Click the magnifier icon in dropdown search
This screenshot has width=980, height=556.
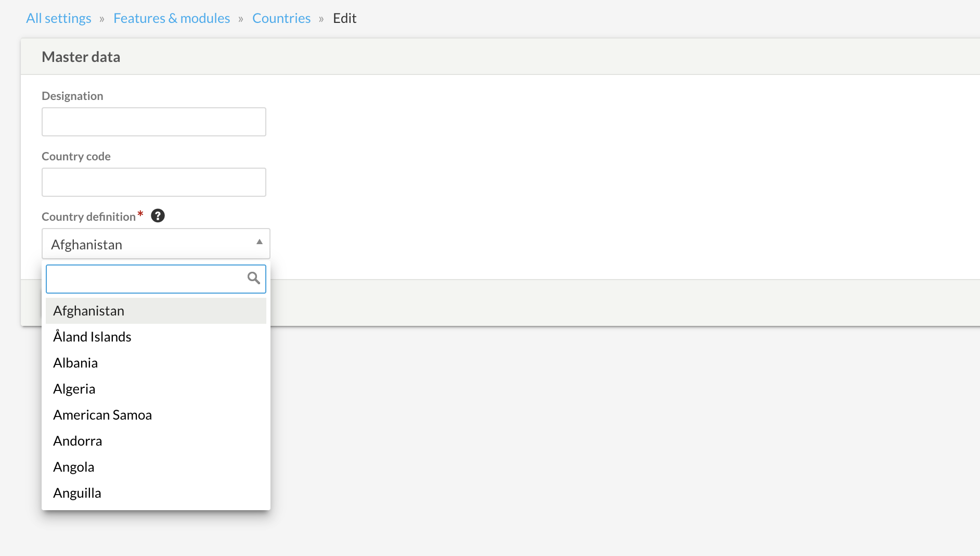tap(253, 278)
